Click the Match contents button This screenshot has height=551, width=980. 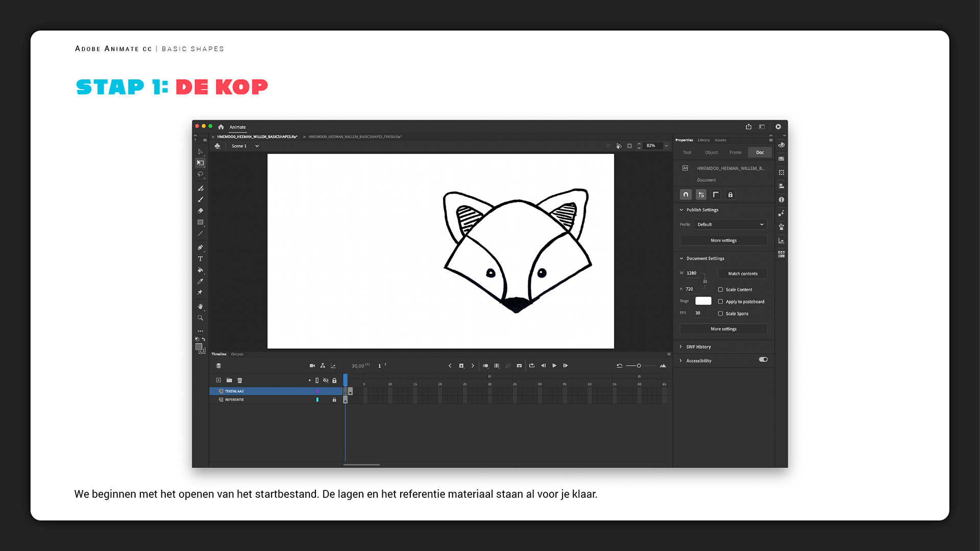pyautogui.click(x=742, y=274)
